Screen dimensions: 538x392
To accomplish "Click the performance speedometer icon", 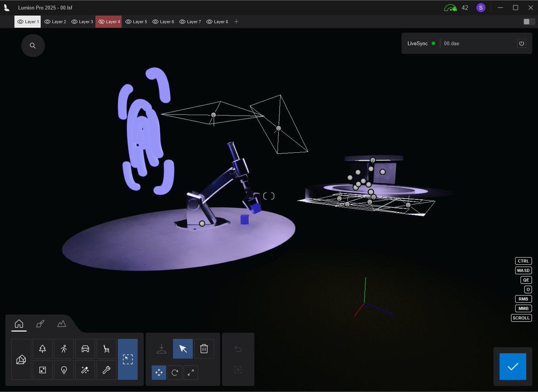I will pyautogui.click(x=450, y=8).
